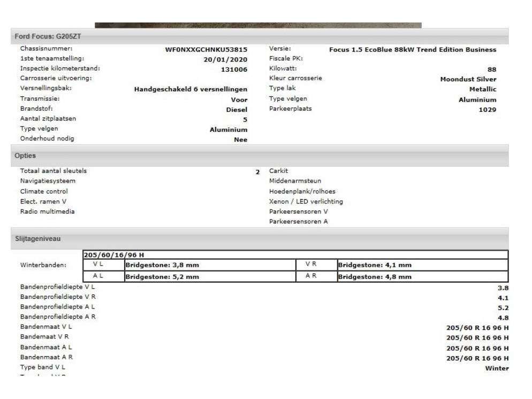Viewport: 532px width, 399px height.
Task: Select the 'Bridgestone: 5,2 mm' table cell
Action: pyautogui.click(x=210, y=276)
